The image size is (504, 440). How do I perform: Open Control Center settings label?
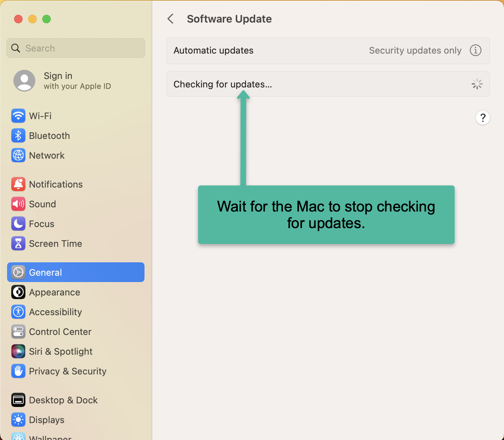pyautogui.click(x=60, y=332)
